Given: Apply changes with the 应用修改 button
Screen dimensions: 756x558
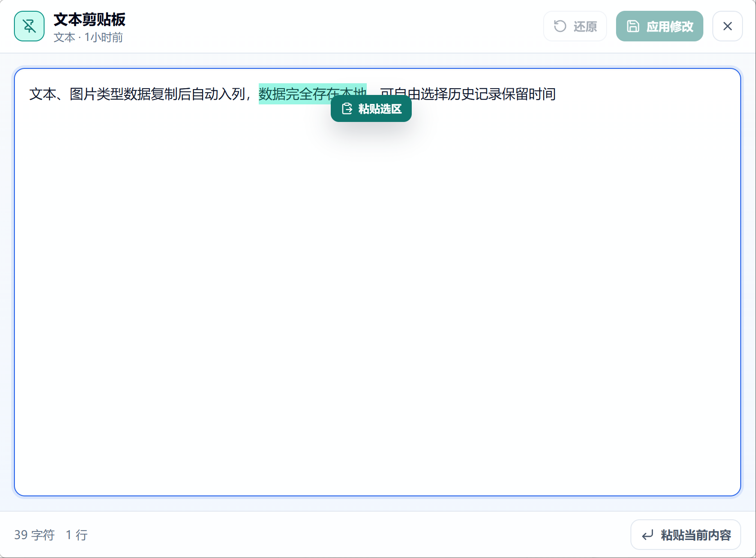Looking at the screenshot, I should [659, 26].
